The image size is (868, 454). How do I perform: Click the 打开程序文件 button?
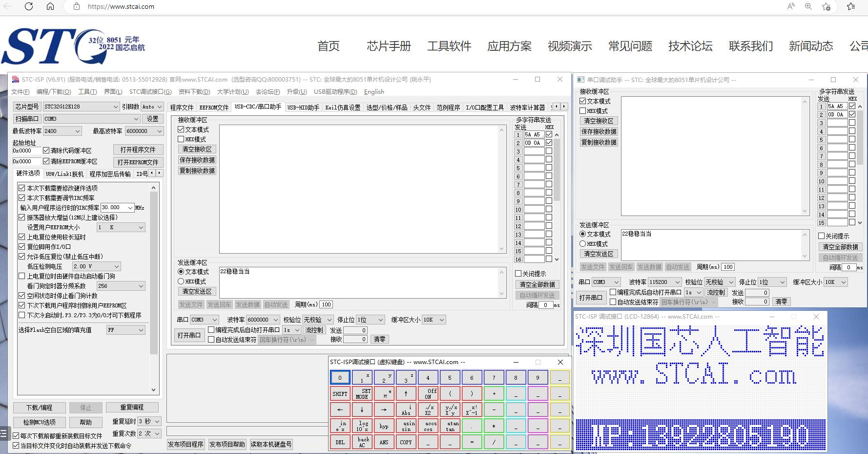pyautogui.click(x=138, y=150)
